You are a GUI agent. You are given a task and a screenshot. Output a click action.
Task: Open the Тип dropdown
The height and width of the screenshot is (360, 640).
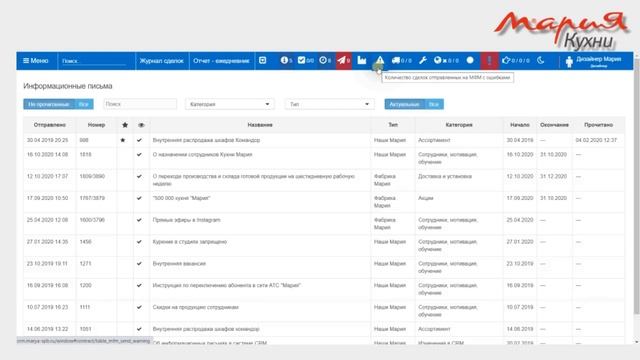[x=329, y=104]
